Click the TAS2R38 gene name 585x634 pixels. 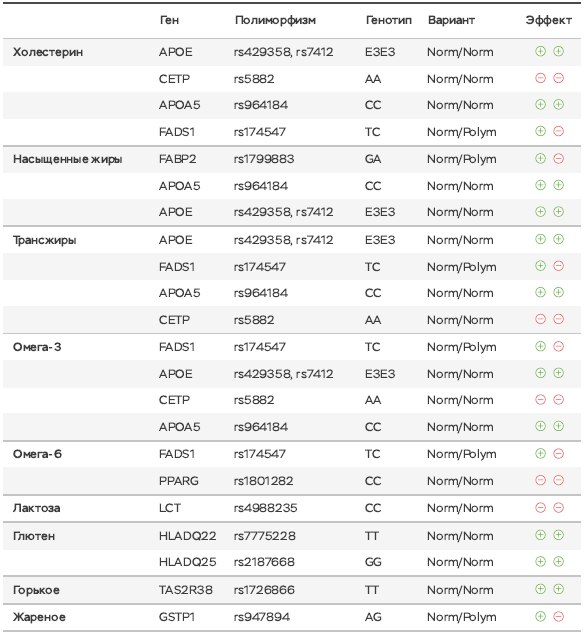pyautogui.click(x=186, y=590)
